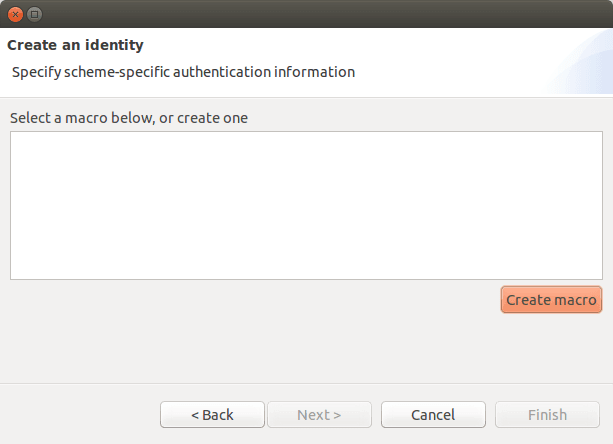Click the Create macro button
The width and height of the screenshot is (613, 444).
point(551,300)
